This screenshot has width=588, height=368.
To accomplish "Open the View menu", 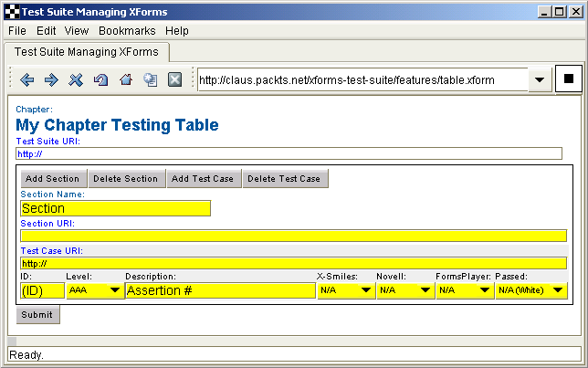I will (77, 30).
